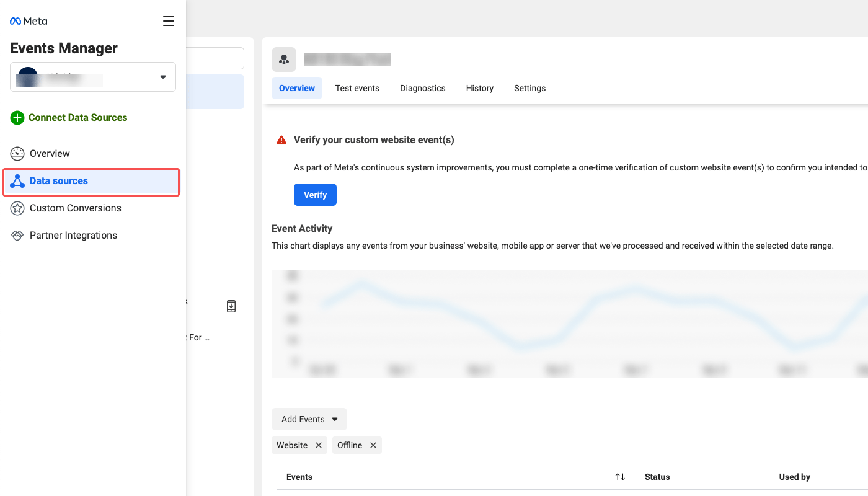The image size is (868, 496).
Task: Collapse the sidebar with the hamburger menu icon
Action: tap(169, 21)
